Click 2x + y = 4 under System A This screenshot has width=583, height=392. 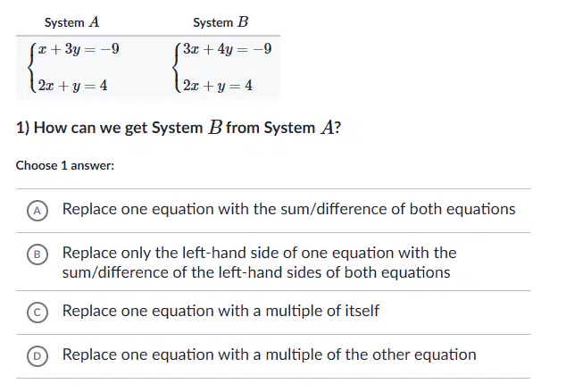coord(73,86)
